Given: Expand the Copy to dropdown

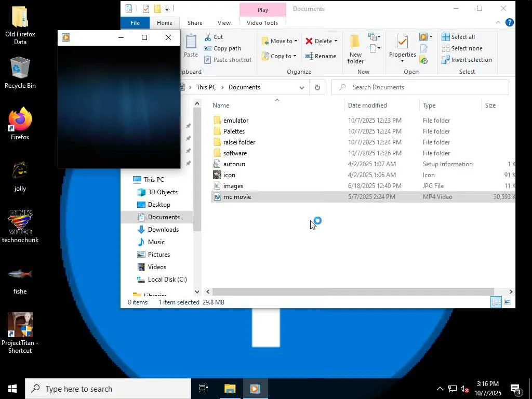Looking at the screenshot, I should (295, 56).
